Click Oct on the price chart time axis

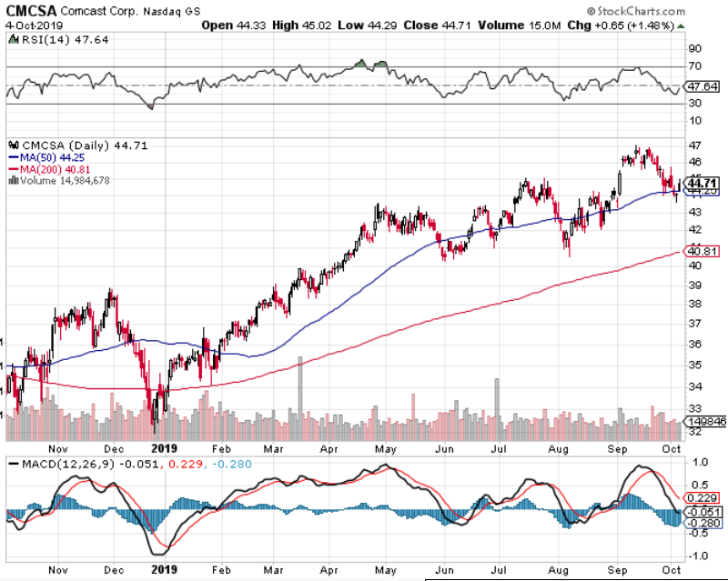(672, 449)
